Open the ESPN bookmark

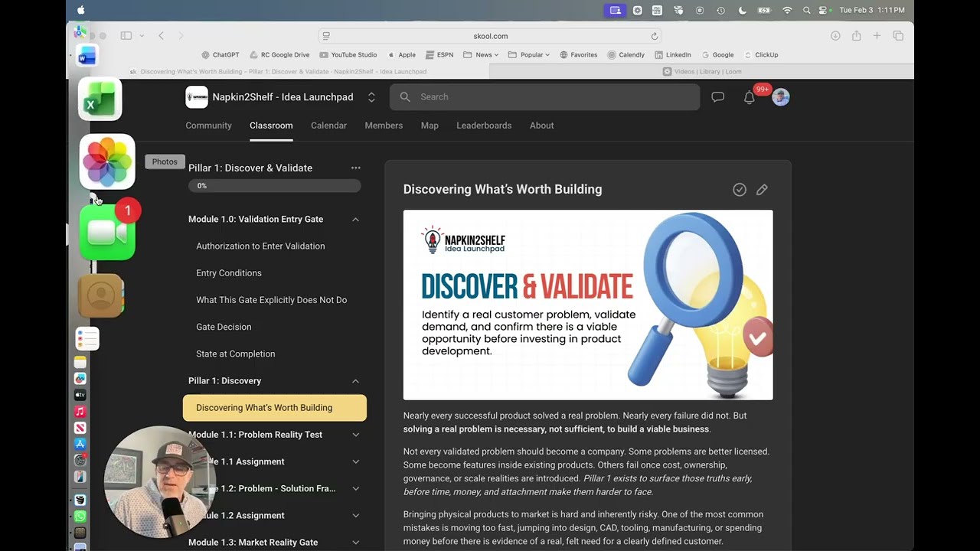coord(439,55)
